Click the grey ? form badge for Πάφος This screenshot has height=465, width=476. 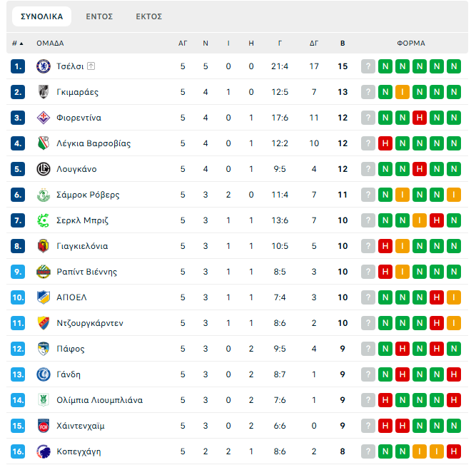click(368, 349)
